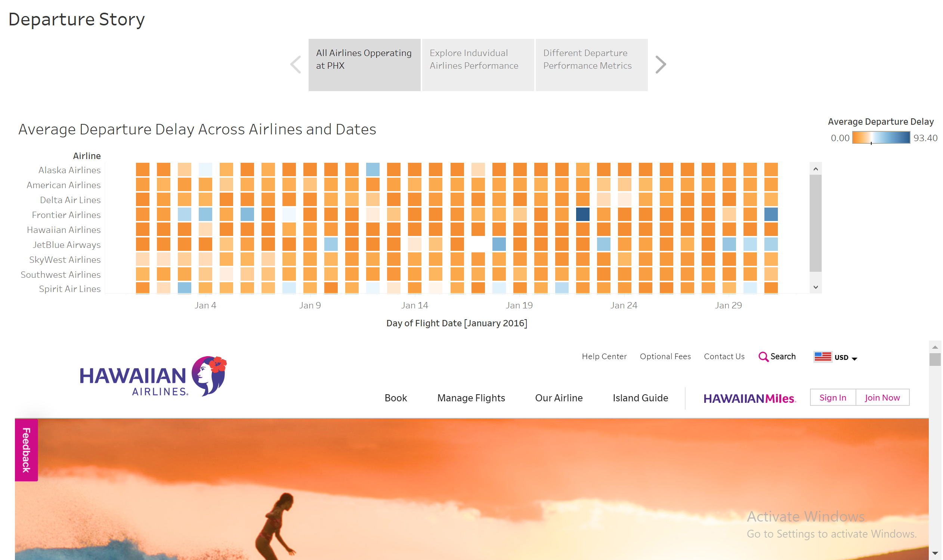Click the web page scroll up arrow
Image resolution: width=943 pixels, height=560 pixels.
pyautogui.click(x=935, y=347)
